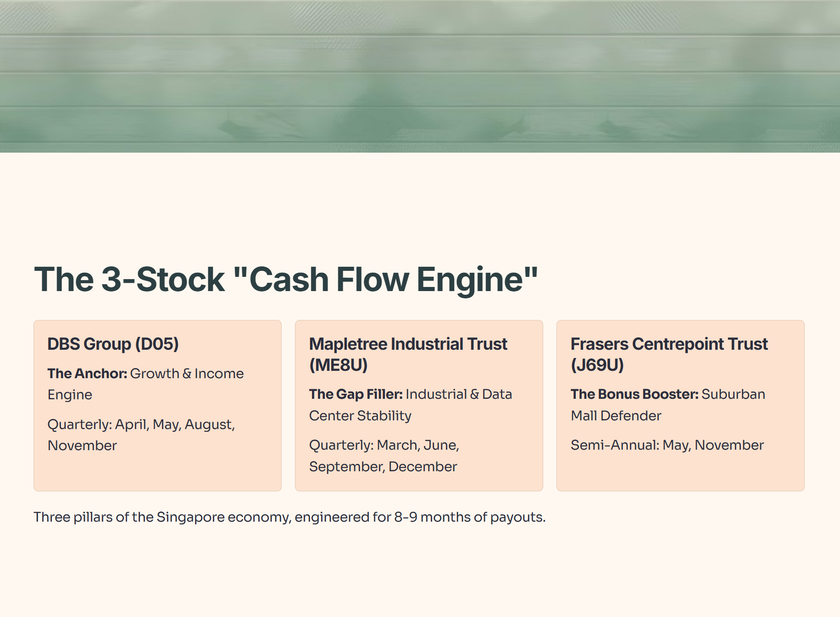
Task: Click 'The Gap Filler:' bold label
Action: coord(356,394)
